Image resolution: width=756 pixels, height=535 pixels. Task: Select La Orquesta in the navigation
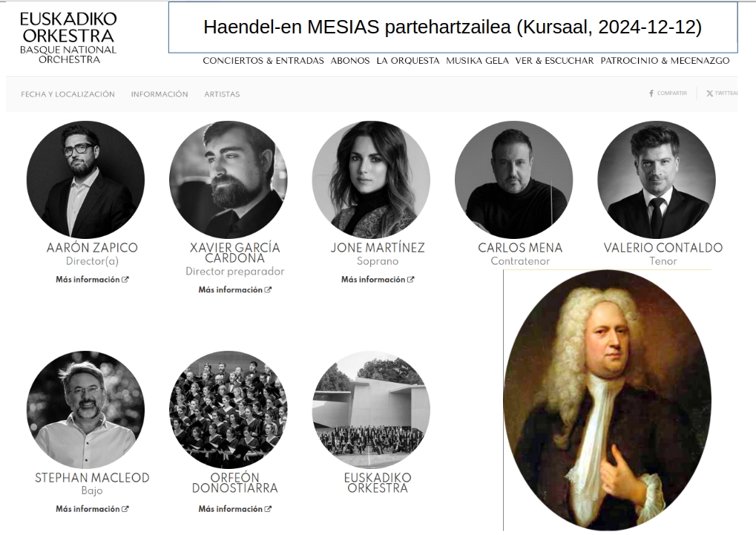pos(408,61)
